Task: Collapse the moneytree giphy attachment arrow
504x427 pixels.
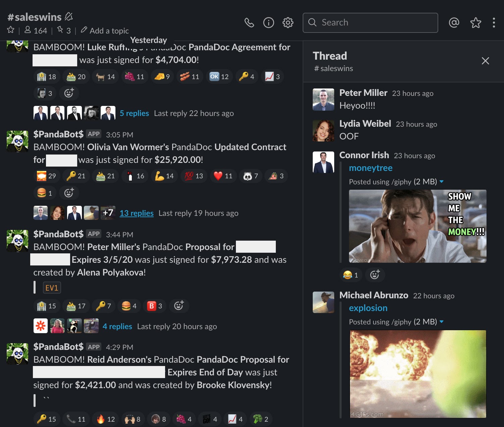Action: pyautogui.click(x=442, y=182)
